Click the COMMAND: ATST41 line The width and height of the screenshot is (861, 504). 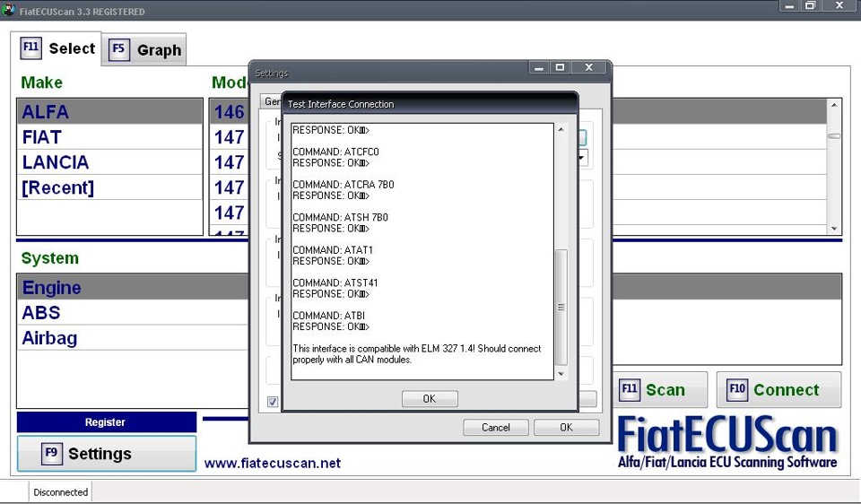pos(335,282)
